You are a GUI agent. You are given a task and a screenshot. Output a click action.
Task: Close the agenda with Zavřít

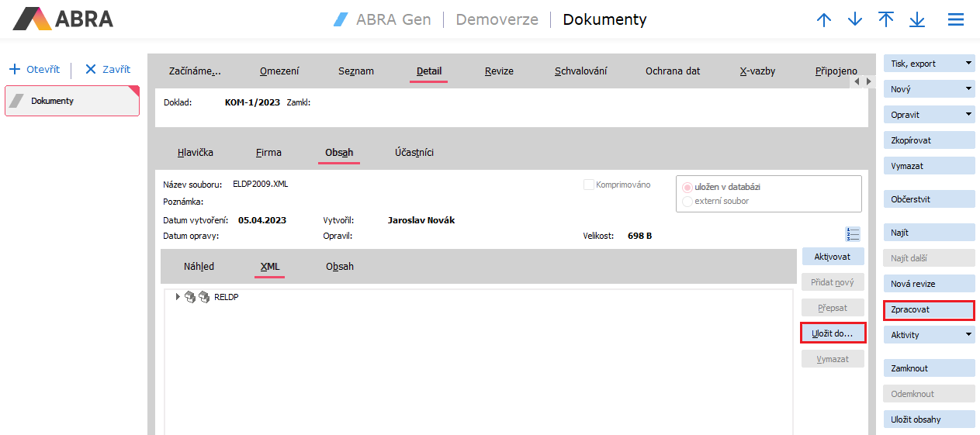click(108, 69)
